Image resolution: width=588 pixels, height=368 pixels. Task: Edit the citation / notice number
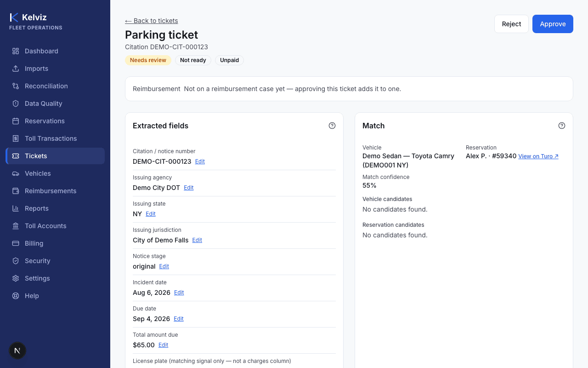200,161
